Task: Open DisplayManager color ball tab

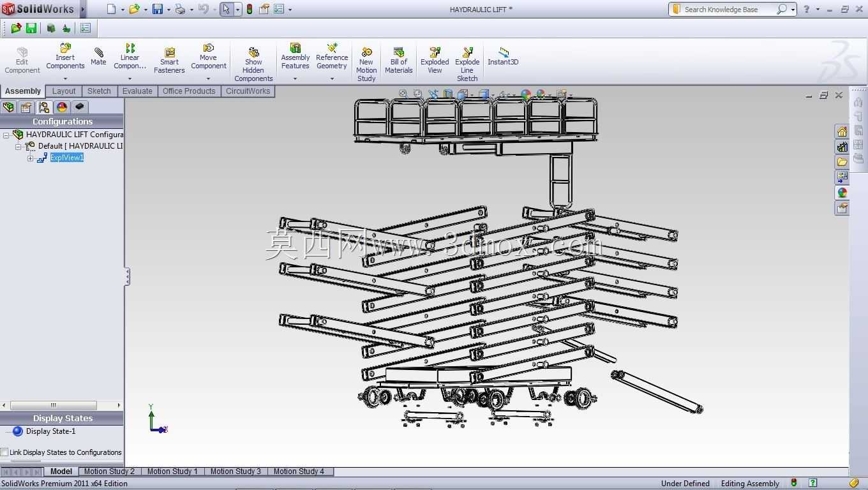Action: coord(62,107)
